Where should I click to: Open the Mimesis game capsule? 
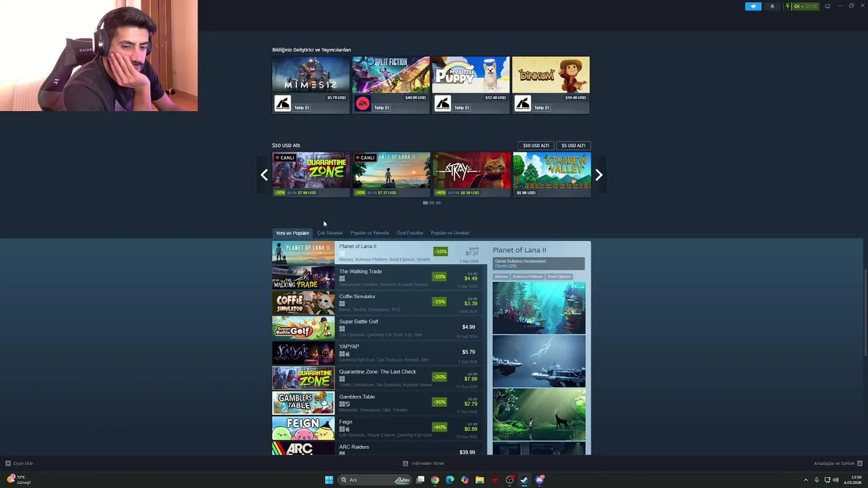coord(311,74)
